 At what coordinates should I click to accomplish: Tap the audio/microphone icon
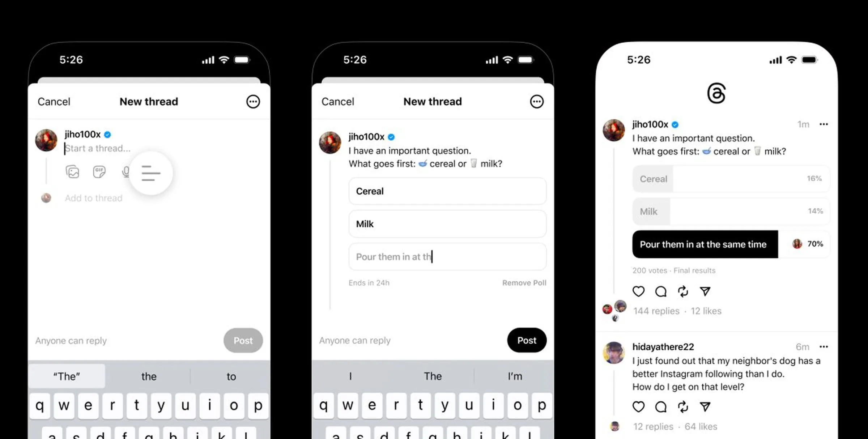coord(125,171)
